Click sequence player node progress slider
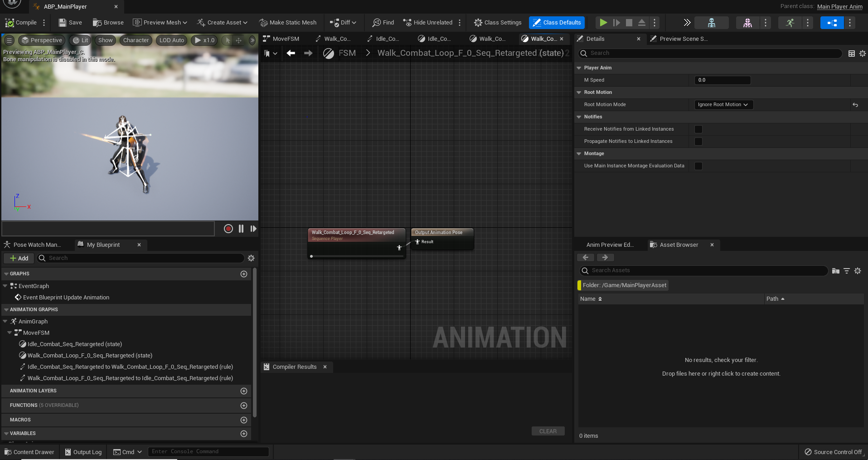The image size is (868, 460). tap(357, 256)
